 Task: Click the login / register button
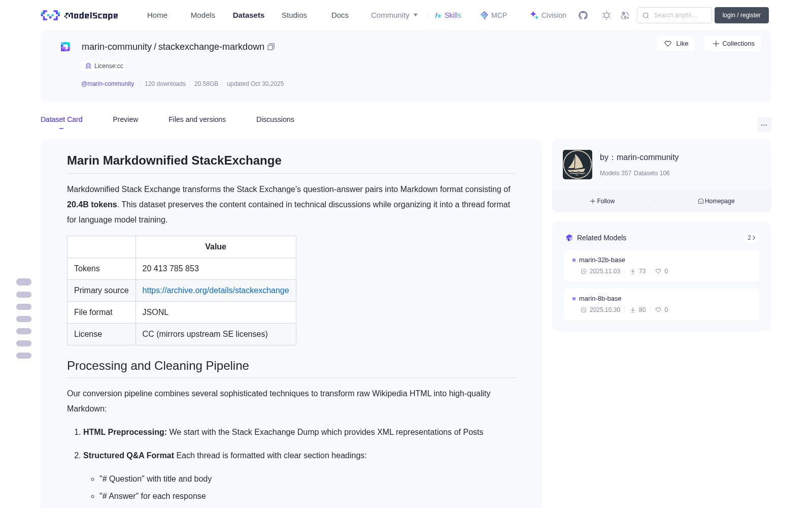coord(741,15)
